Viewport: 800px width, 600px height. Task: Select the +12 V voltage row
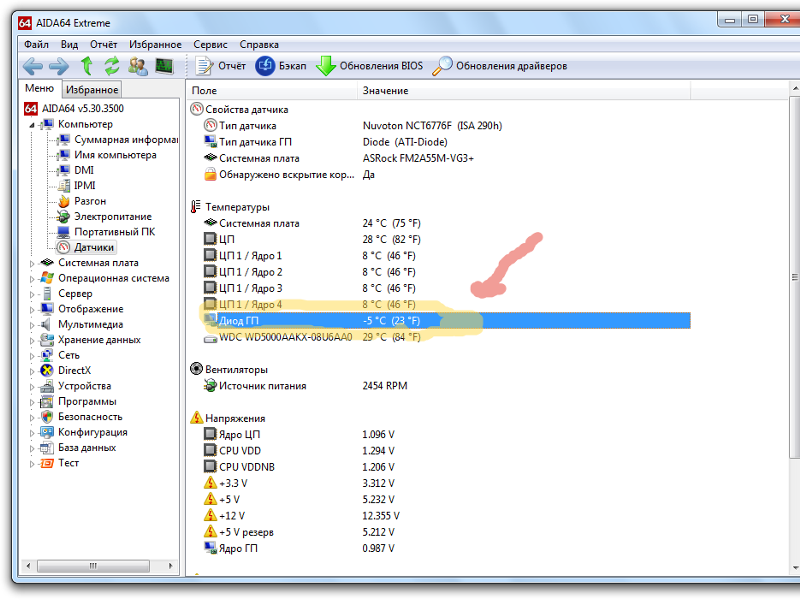pyautogui.click(x=439, y=516)
